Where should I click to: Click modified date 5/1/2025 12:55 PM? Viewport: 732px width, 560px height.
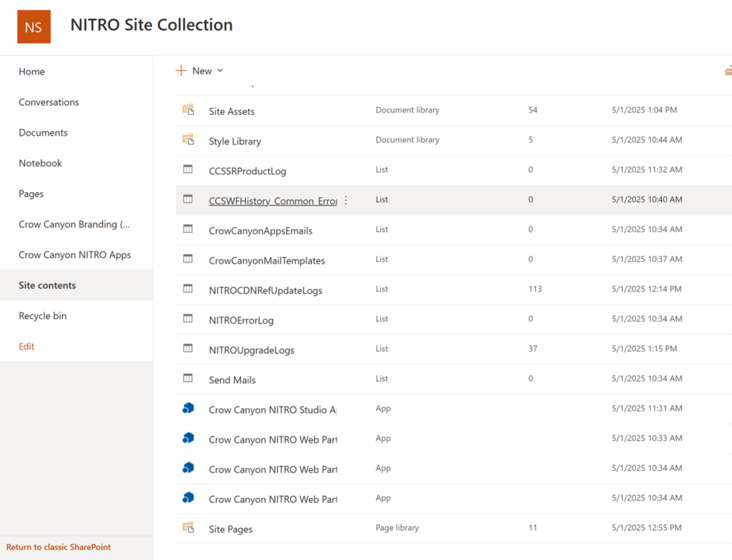646,528
